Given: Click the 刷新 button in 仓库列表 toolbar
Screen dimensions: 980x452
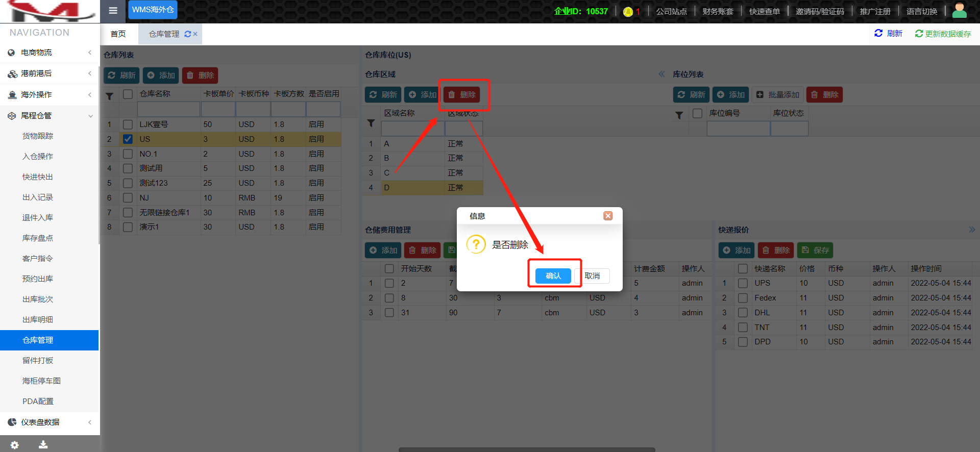Looking at the screenshot, I should point(121,76).
